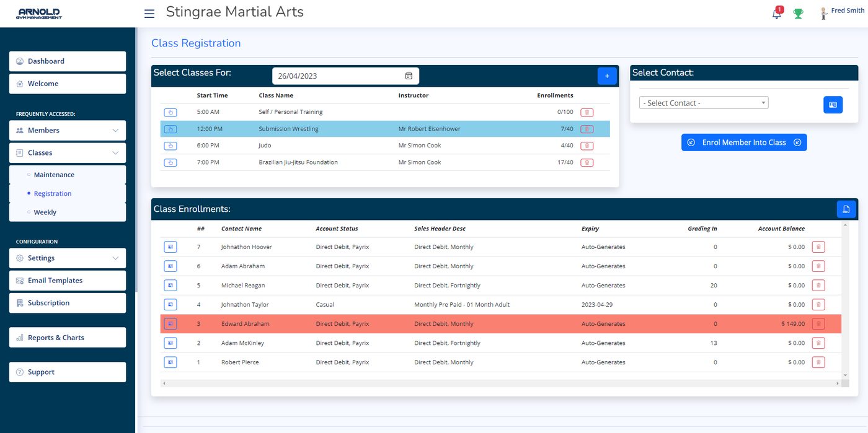Screen dimensions: 868x433
Task: Open Robert Pierce contact card icon
Action: pos(170,362)
